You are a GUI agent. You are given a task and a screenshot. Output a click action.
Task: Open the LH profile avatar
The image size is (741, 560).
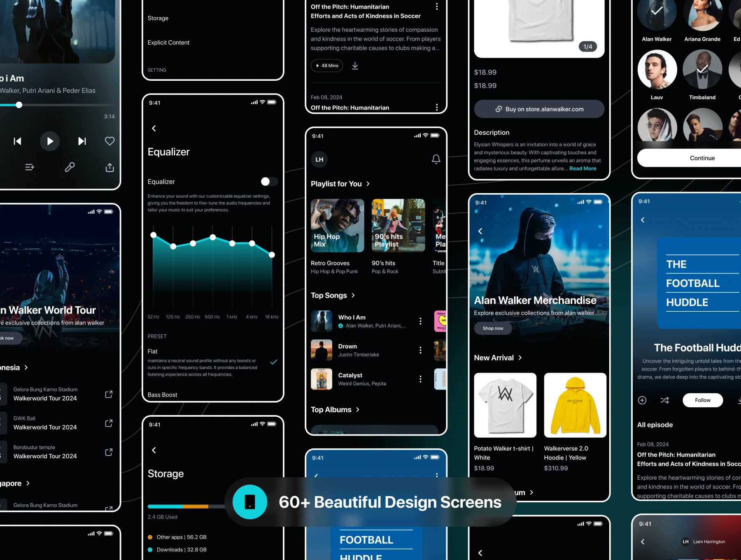point(319,159)
